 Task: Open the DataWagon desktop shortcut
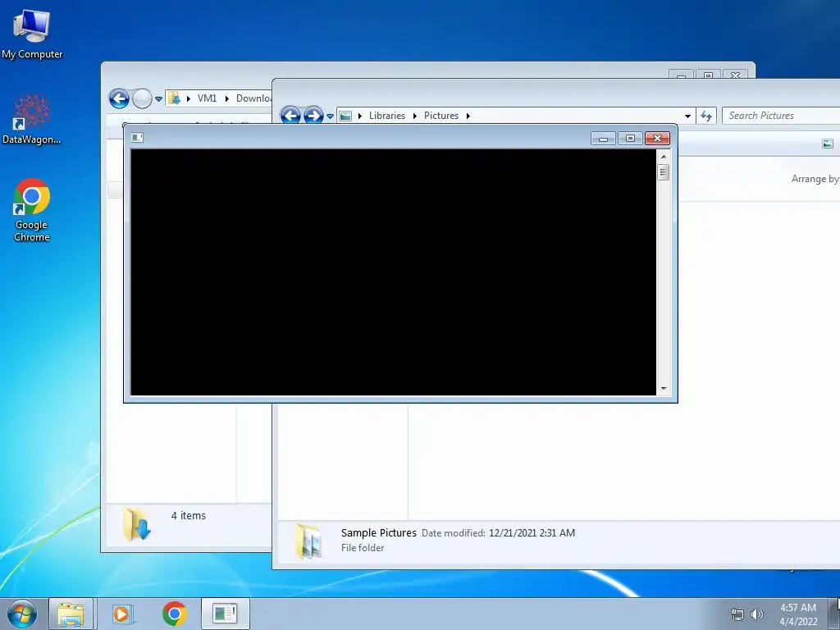(x=32, y=120)
